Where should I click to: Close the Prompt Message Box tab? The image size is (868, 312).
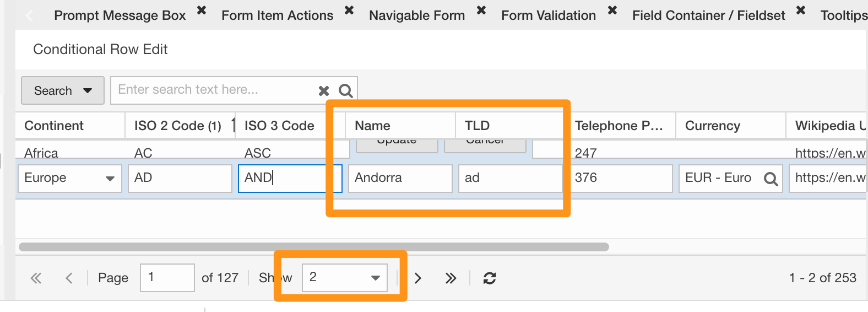(202, 10)
